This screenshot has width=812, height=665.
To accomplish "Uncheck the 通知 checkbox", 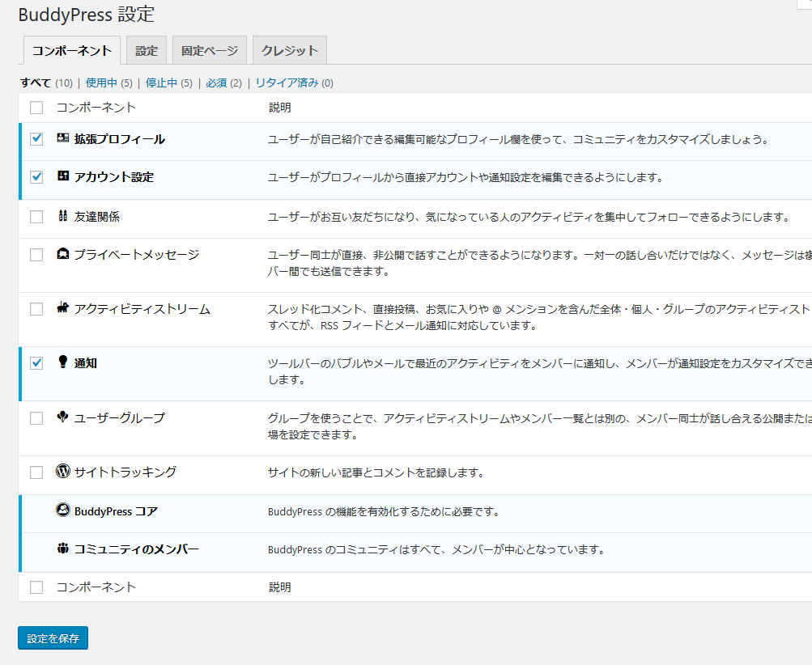I will point(36,363).
